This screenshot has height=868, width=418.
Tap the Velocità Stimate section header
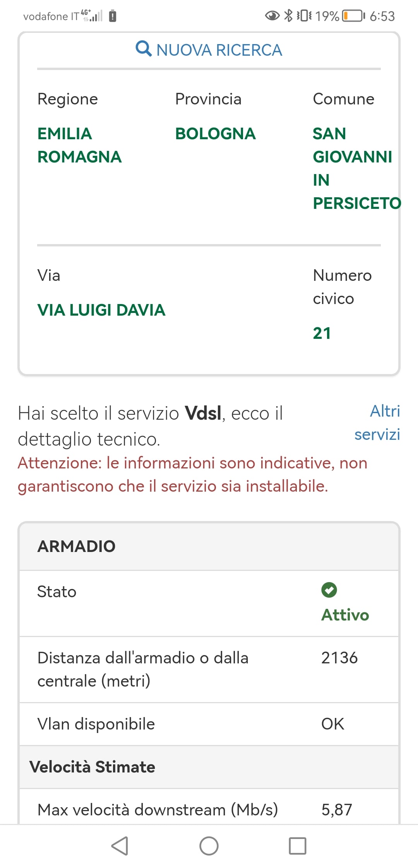click(209, 767)
